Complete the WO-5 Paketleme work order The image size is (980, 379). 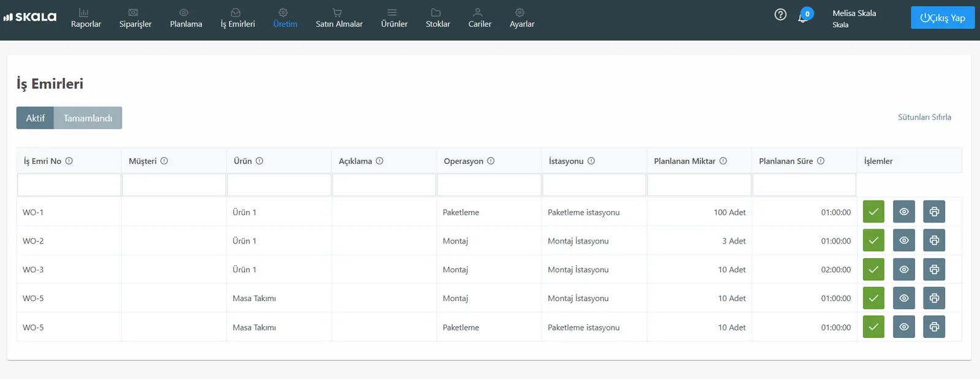[873, 327]
